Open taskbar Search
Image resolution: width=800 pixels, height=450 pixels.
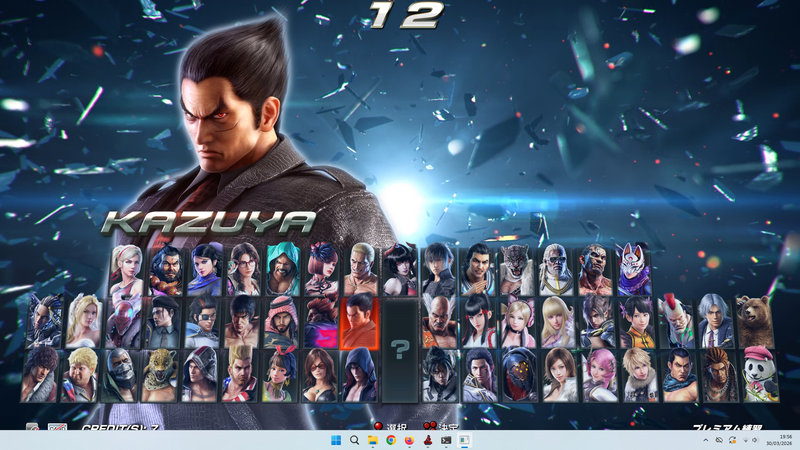pos(354,440)
